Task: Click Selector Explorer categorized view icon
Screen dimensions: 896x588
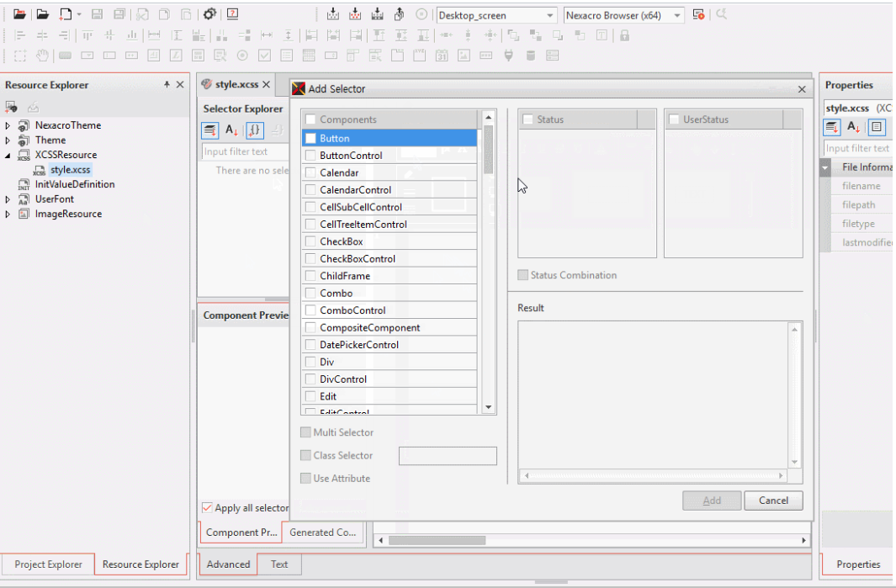Action: tap(209, 130)
